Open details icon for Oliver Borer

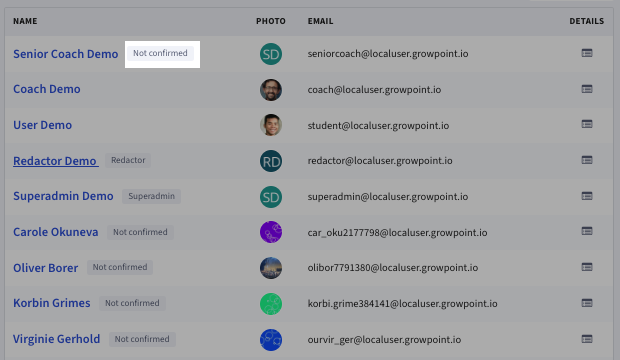pos(587,267)
